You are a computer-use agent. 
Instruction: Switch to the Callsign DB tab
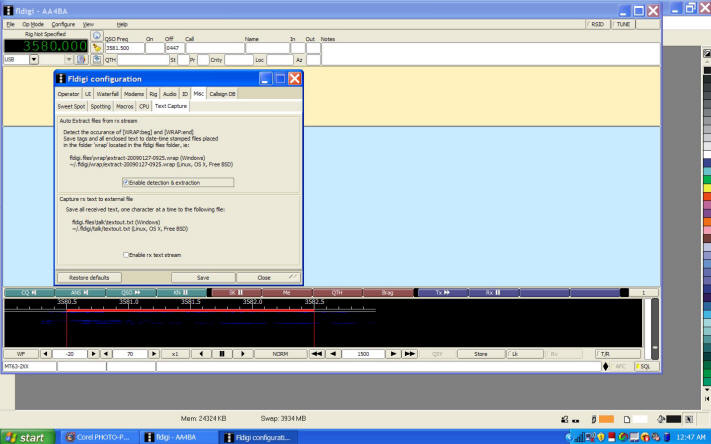pos(222,94)
